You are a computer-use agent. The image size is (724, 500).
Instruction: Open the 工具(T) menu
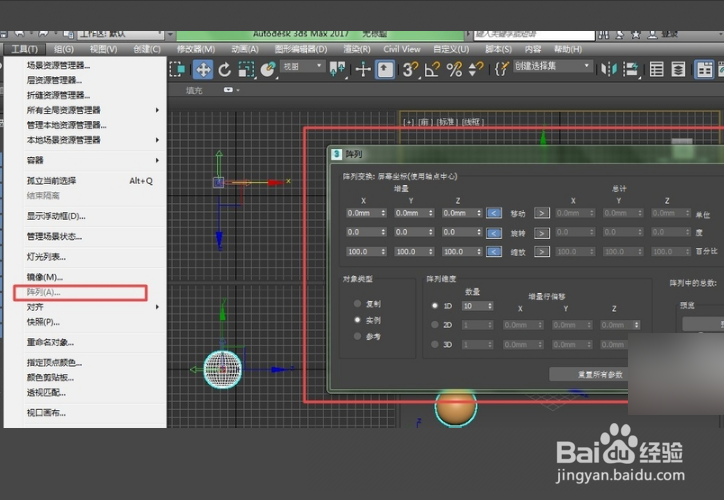(x=24, y=49)
